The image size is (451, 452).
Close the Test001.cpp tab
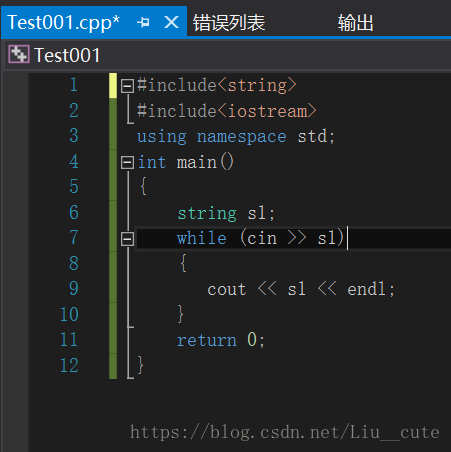[171, 22]
